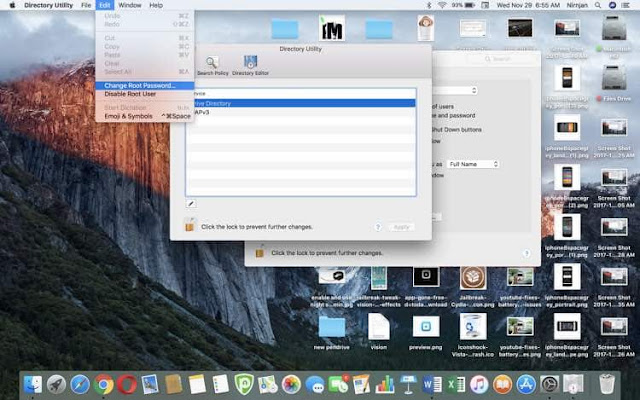The height and width of the screenshot is (400, 640).
Task: Select the iM logo image on the desktop
Action: click(331, 28)
